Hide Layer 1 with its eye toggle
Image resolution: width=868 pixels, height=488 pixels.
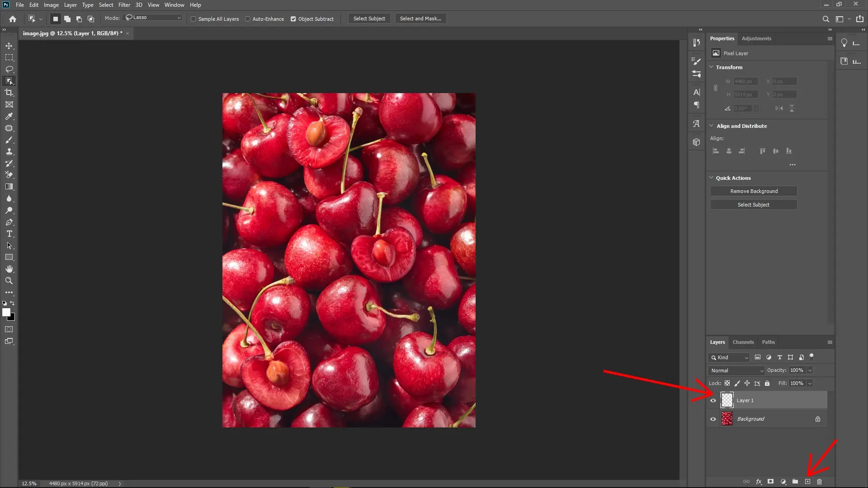712,400
